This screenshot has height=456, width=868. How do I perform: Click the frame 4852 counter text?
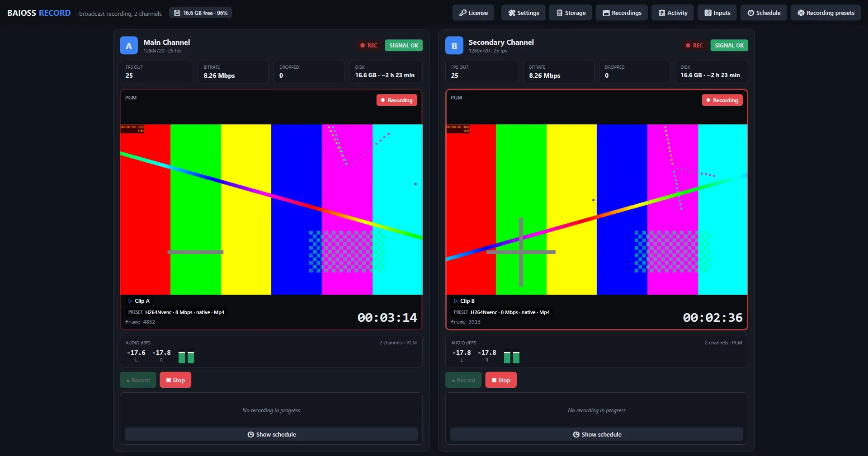point(140,322)
